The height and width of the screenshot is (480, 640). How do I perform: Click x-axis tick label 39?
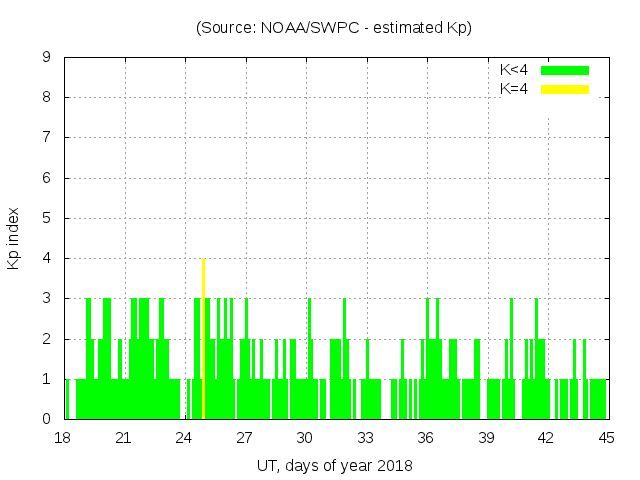tap(486, 438)
